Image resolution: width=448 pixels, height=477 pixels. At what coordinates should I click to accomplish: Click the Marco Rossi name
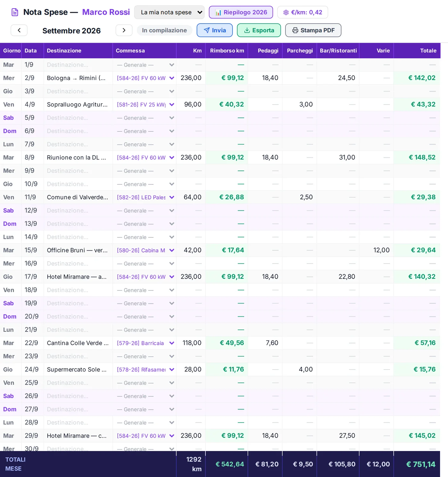[x=106, y=12]
